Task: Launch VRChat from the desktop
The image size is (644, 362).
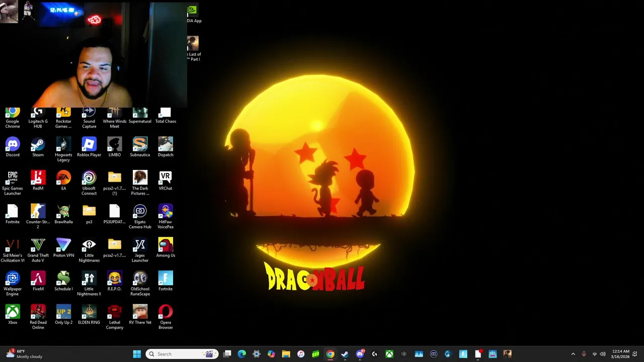Action: [166, 180]
